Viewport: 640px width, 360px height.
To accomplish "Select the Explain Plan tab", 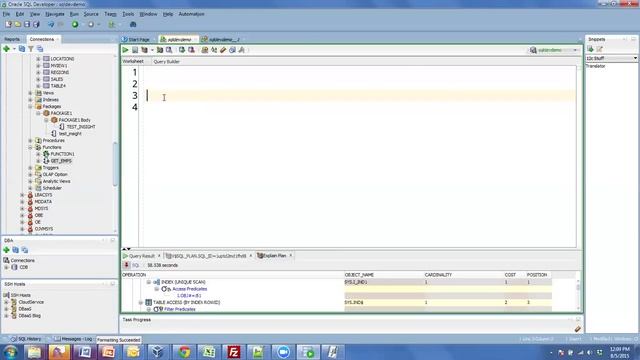I will [274, 256].
